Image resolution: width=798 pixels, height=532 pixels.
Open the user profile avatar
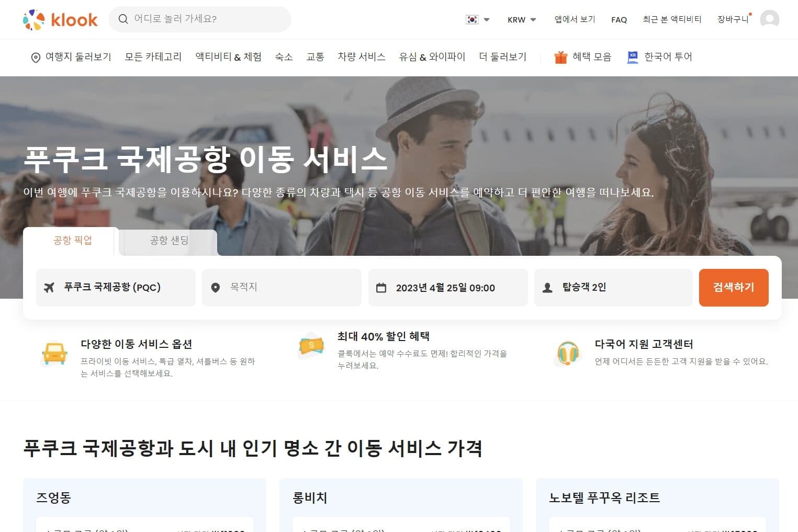pyautogui.click(x=769, y=19)
